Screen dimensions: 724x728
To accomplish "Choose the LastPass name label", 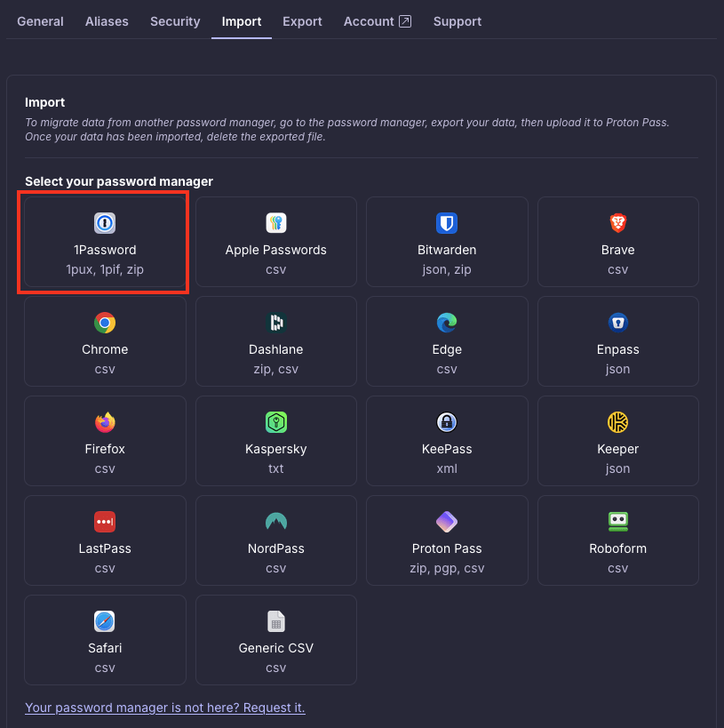I will coord(105,548).
